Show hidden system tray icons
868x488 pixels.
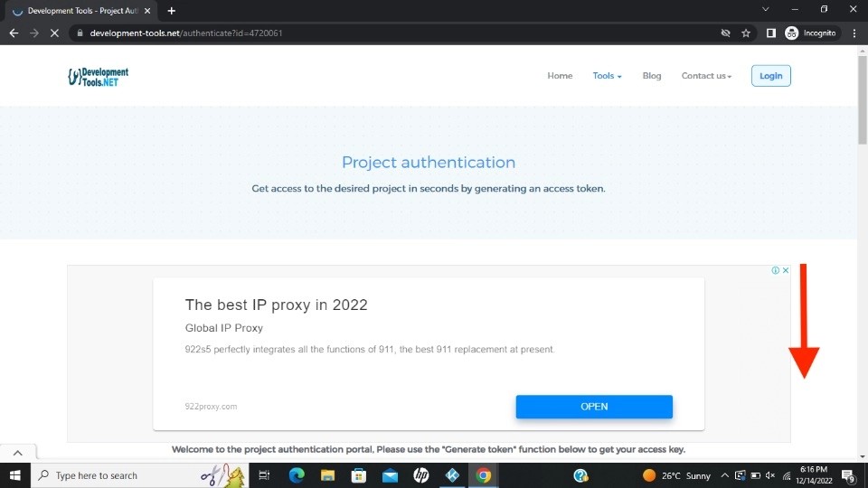pyautogui.click(x=724, y=475)
